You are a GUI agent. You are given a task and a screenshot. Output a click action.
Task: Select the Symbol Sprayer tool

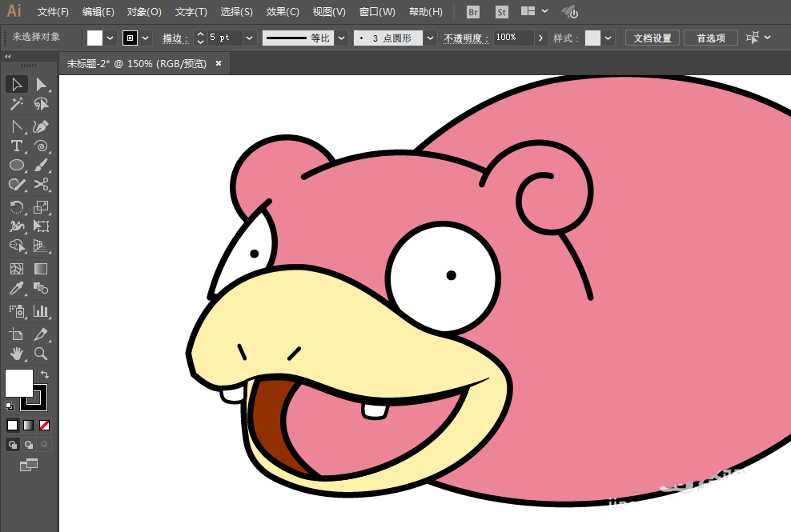coord(17,310)
